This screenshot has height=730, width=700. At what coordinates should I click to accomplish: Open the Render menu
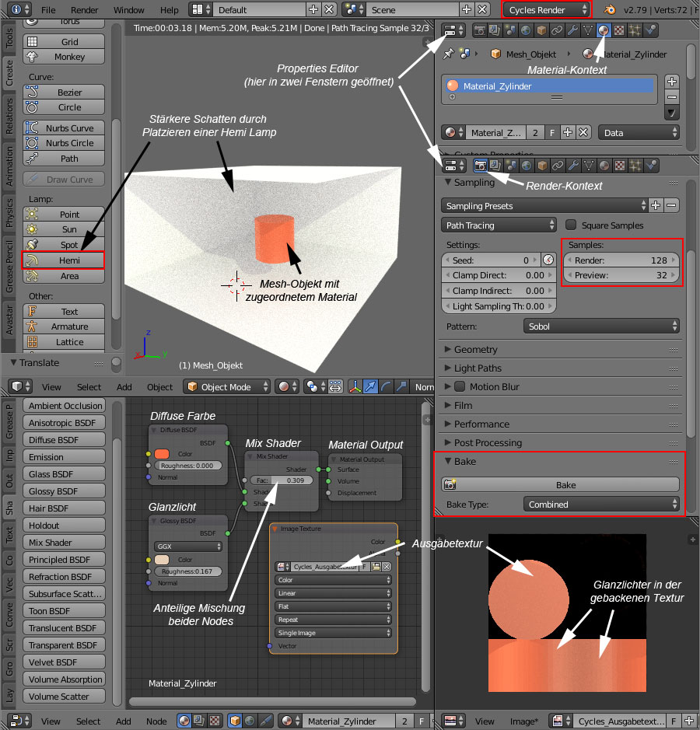tap(85, 10)
